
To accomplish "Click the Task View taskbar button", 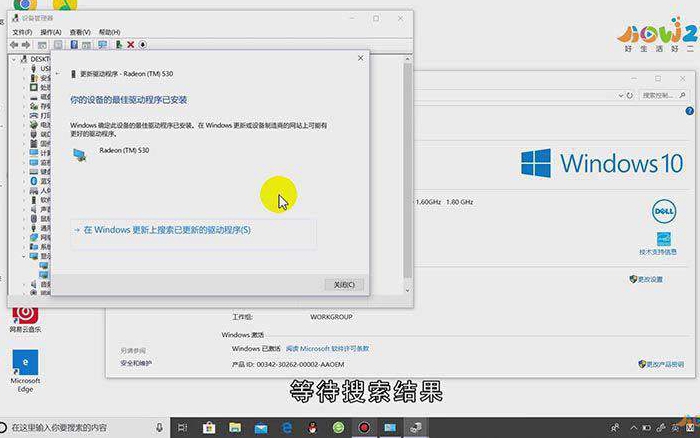I will (183, 428).
